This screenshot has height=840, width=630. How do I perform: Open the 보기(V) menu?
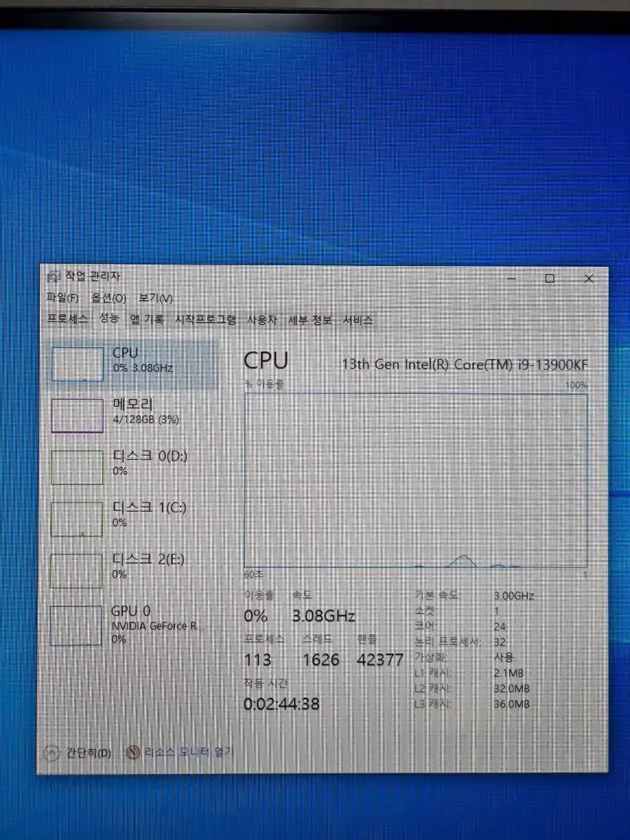[155, 297]
